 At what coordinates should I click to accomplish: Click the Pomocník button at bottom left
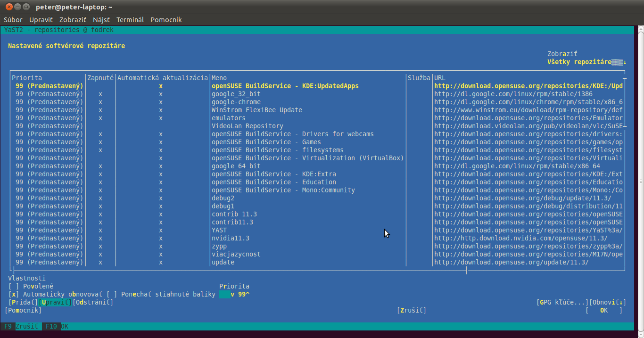pyautogui.click(x=24, y=310)
